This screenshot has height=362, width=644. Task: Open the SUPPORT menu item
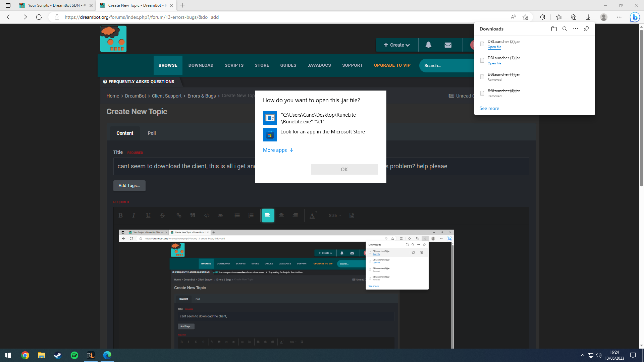tap(353, 65)
